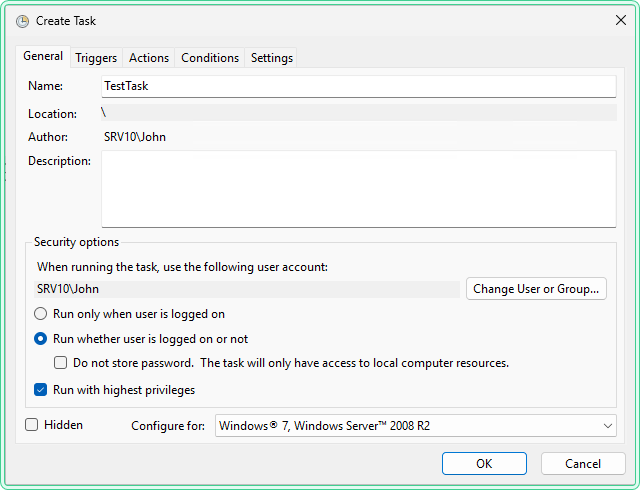Open the Triggers tab
Viewport: 640px width, 490px height.
96,58
